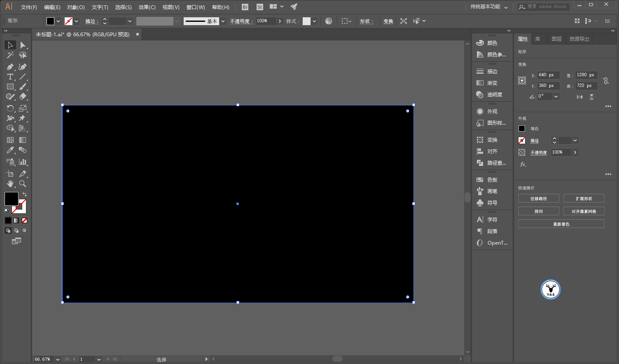Image resolution: width=619 pixels, height=364 pixels.
Task: Open the 字符 (Character) panel
Action: tap(492, 219)
